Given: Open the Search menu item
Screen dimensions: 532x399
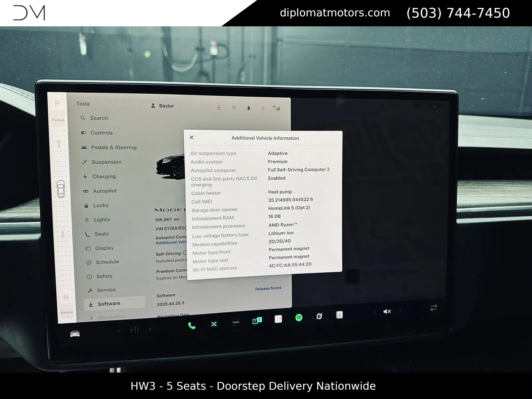Looking at the screenshot, I should point(94,118).
